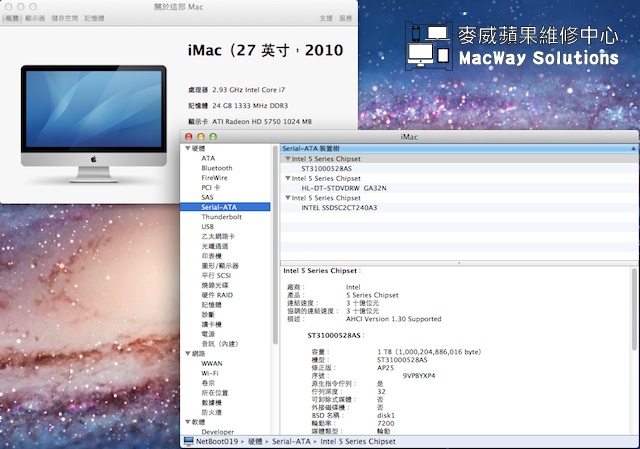Select the INTEL SSDSC2CT240A3 row
This screenshot has height=449, width=640.
pyautogui.click(x=459, y=208)
